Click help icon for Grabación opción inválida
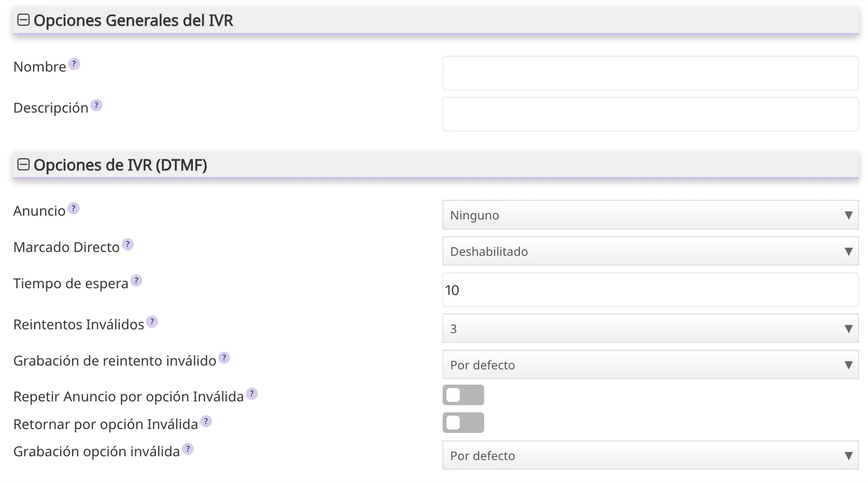The width and height of the screenshot is (868, 483). [188, 449]
